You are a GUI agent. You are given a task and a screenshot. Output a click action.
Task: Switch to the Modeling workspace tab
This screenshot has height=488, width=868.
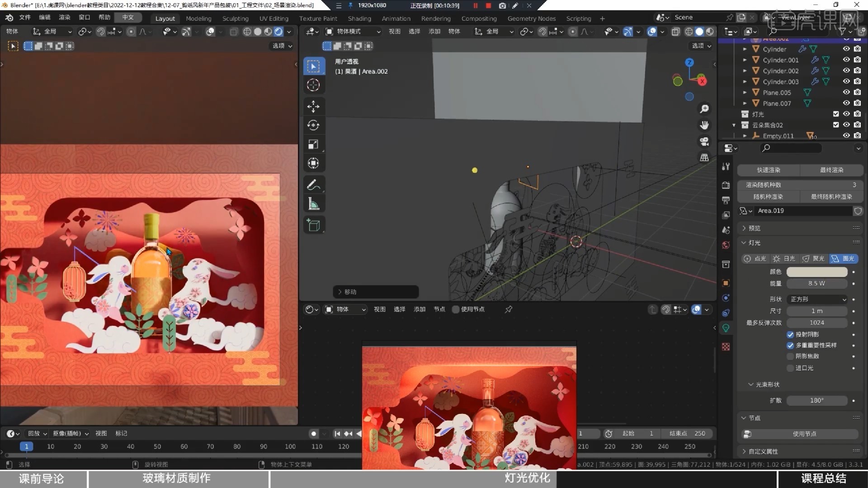pos(198,19)
